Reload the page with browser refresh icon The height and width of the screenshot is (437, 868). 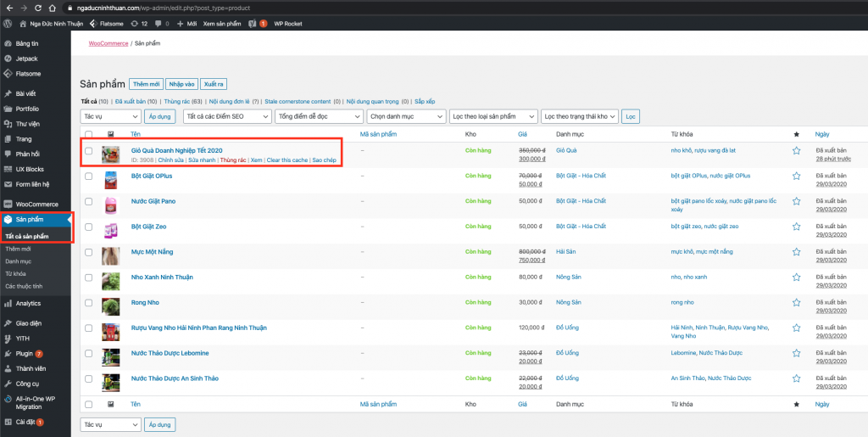point(37,8)
